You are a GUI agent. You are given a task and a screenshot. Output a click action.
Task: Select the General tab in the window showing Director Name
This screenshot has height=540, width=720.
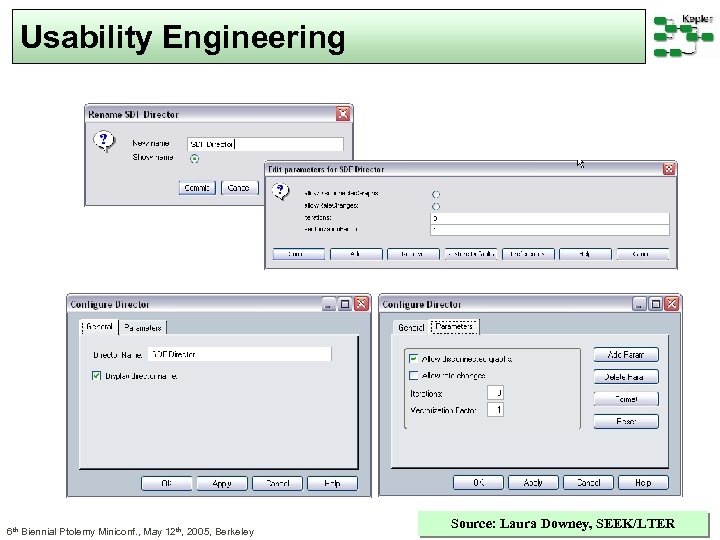point(99,327)
